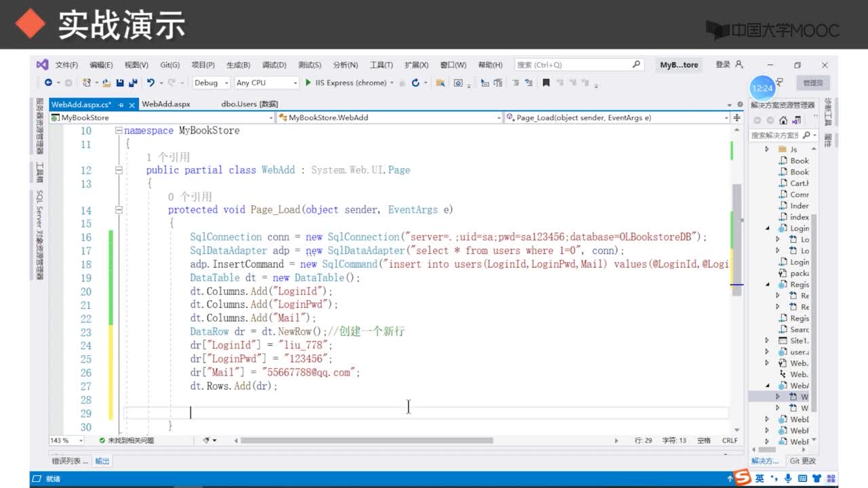The image size is (868, 488).
Task: Click the Solution Explorer search field
Action: point(782,136)
